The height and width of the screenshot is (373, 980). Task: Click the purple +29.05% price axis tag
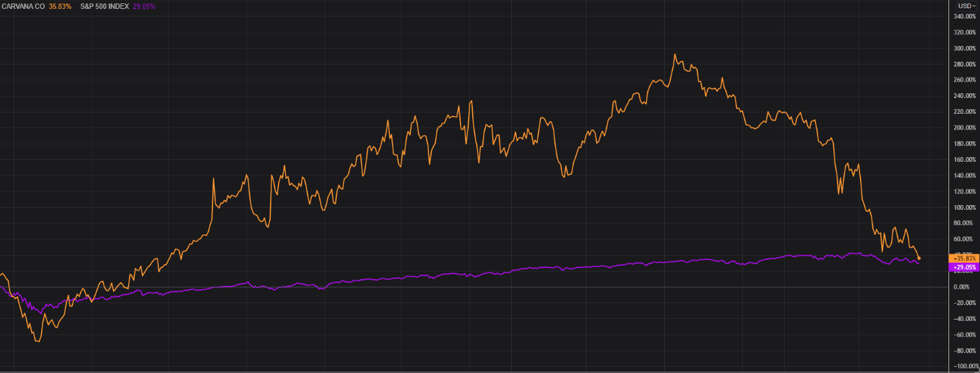(964, 267)
